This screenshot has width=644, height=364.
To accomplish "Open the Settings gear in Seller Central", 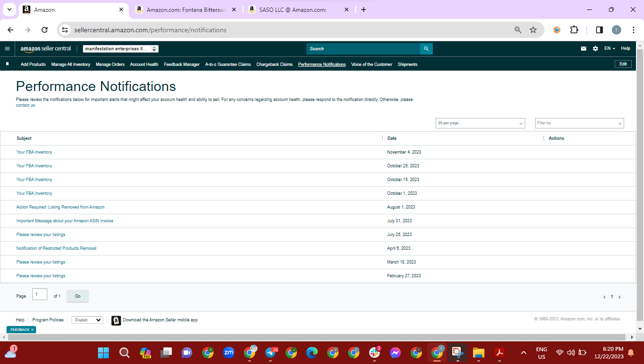I will pyautogui.click(x=595, y=48).
